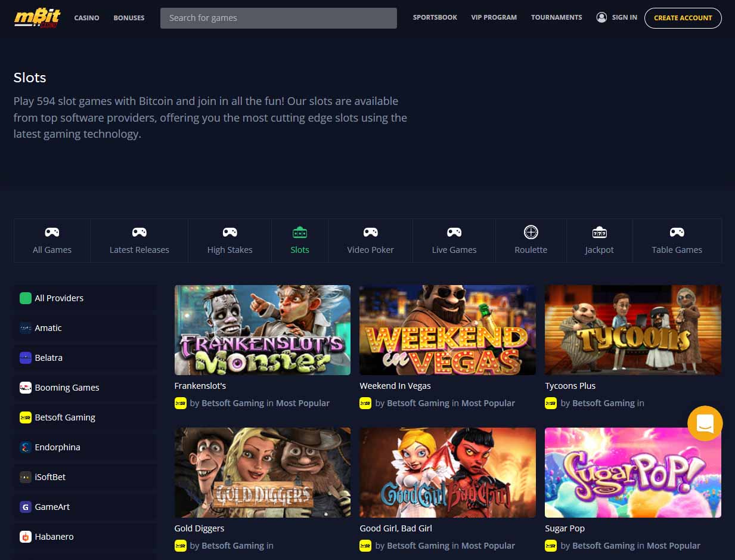
Task: Open the Sugar Pop title link
Action: (565, 528)
